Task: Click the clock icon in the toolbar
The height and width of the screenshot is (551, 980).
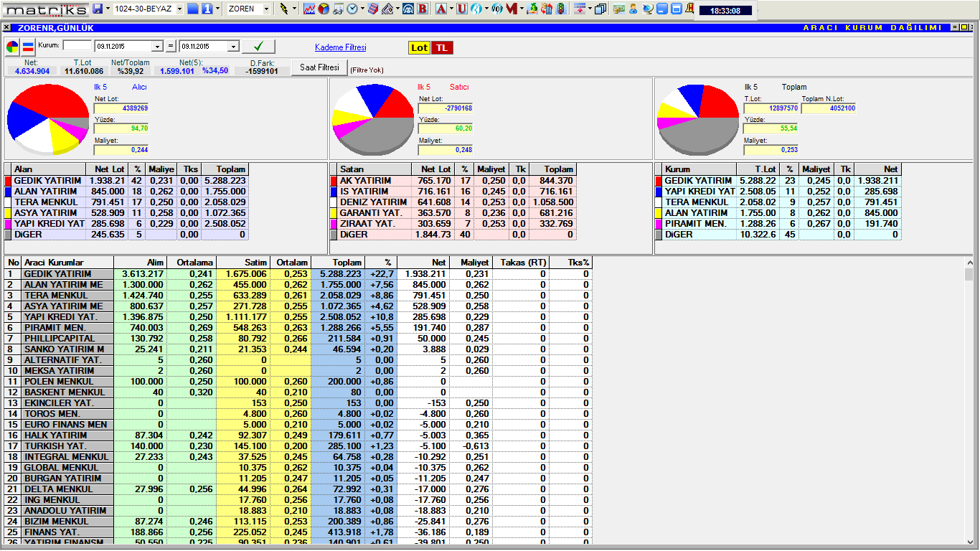Action: [352, 9]
